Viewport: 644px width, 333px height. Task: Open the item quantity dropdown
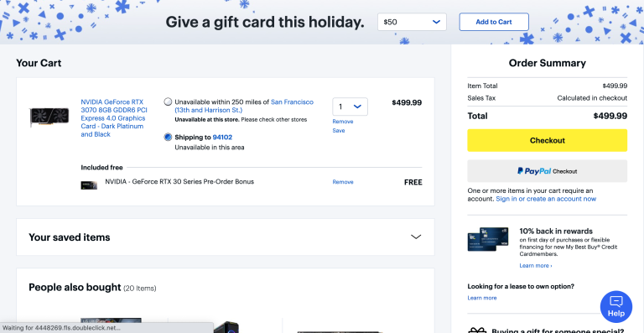tap(350, 107)
